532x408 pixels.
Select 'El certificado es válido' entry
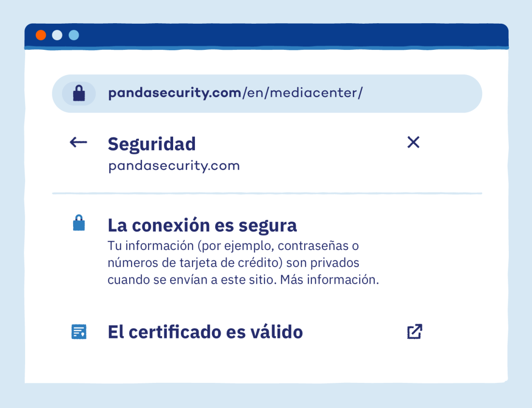click(205, 332)
